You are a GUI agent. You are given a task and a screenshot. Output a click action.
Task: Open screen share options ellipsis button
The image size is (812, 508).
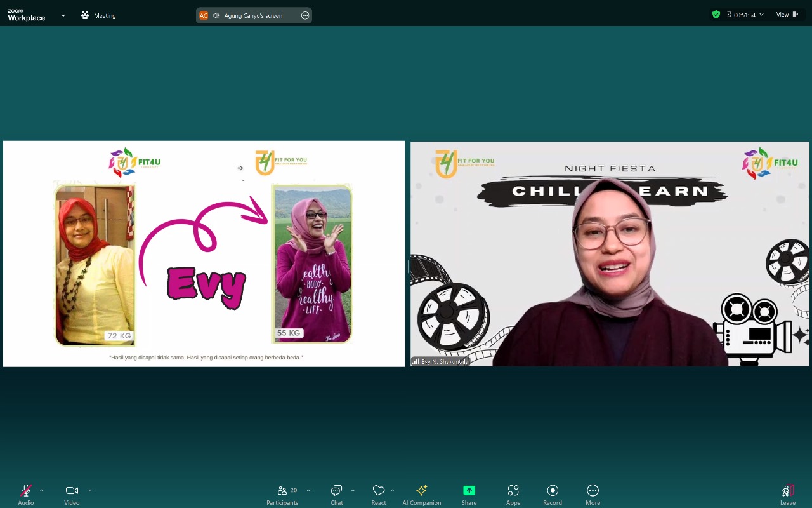point(305,15)
